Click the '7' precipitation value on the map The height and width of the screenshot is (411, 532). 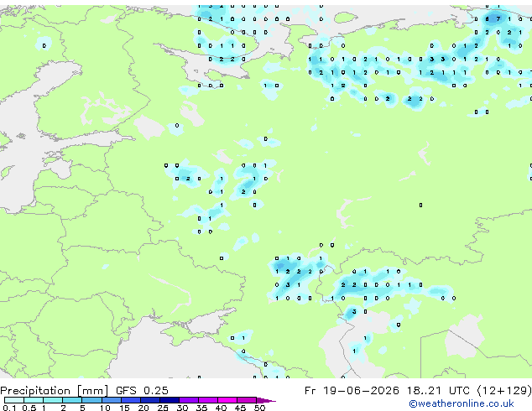point(498,19)
